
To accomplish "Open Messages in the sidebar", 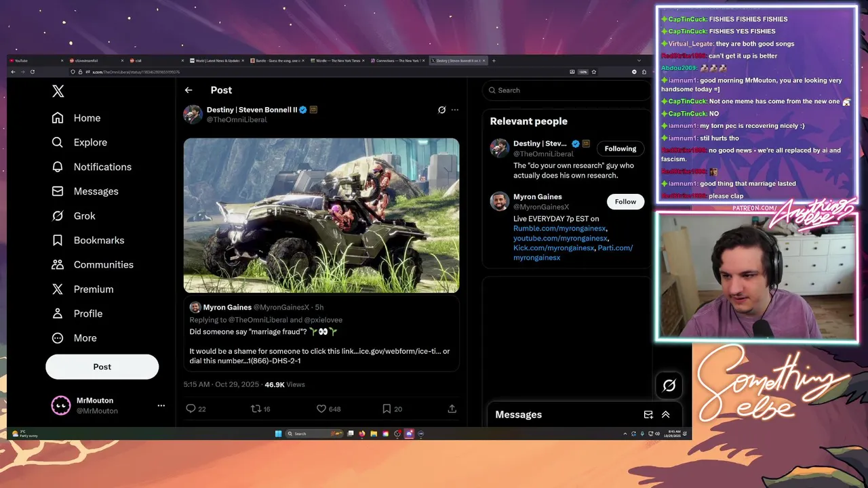I will coord(85,191).
